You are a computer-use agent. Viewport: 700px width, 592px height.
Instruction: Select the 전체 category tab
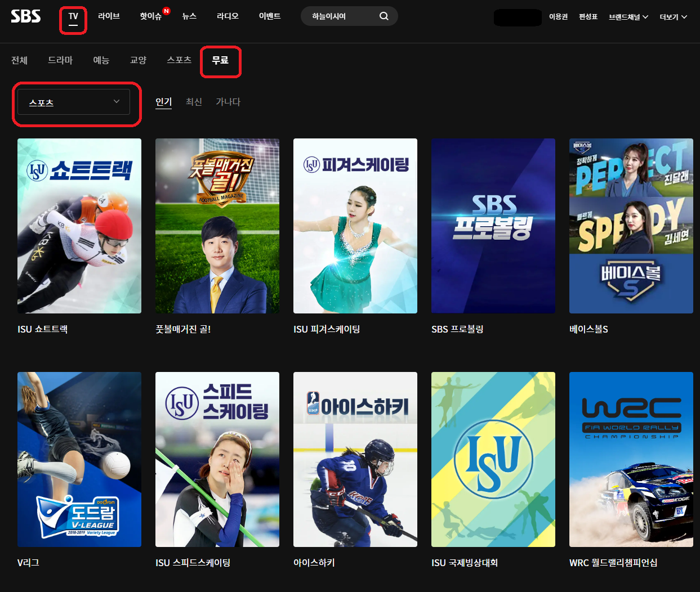coord(20,60)
